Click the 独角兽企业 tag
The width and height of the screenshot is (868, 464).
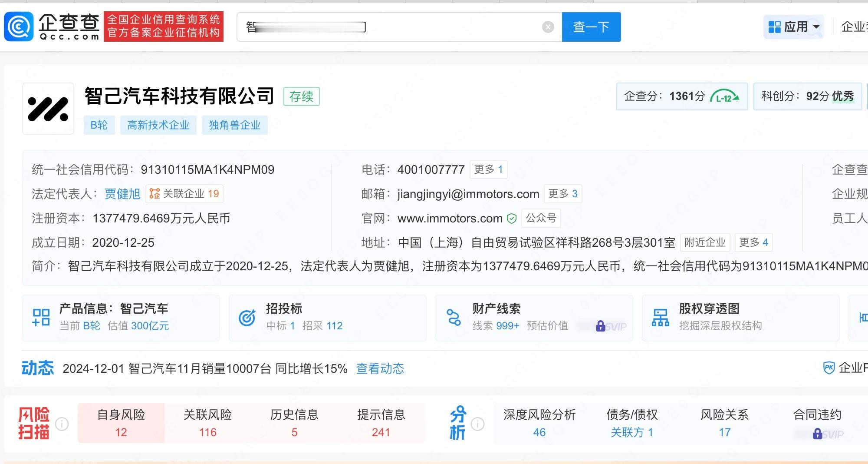[235, 125]
